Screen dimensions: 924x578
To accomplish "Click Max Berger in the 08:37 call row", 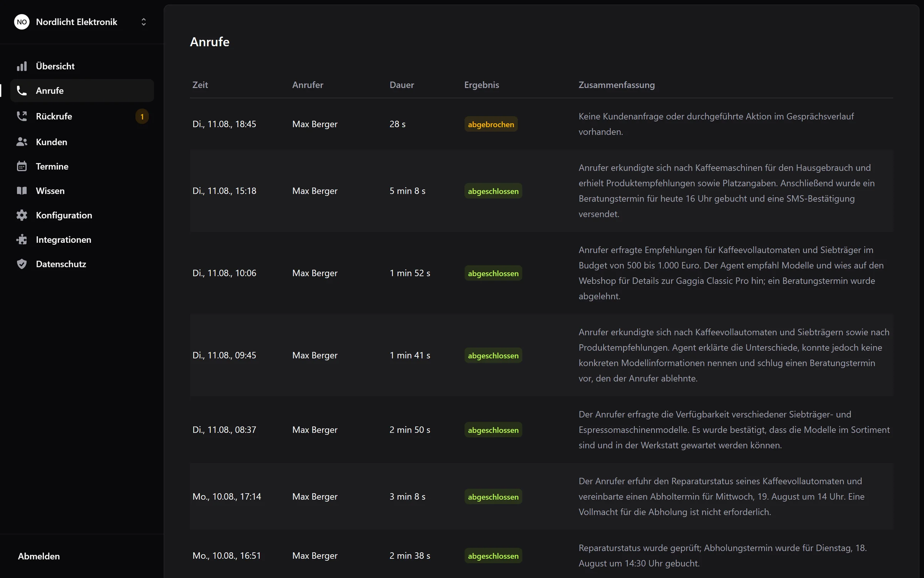I will [x=315, y=430].
